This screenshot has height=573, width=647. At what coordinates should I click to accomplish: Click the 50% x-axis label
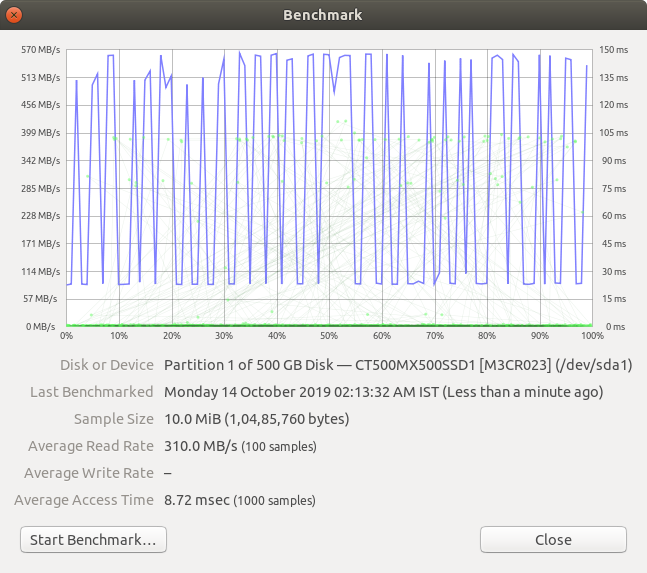(x=329, y=336)
